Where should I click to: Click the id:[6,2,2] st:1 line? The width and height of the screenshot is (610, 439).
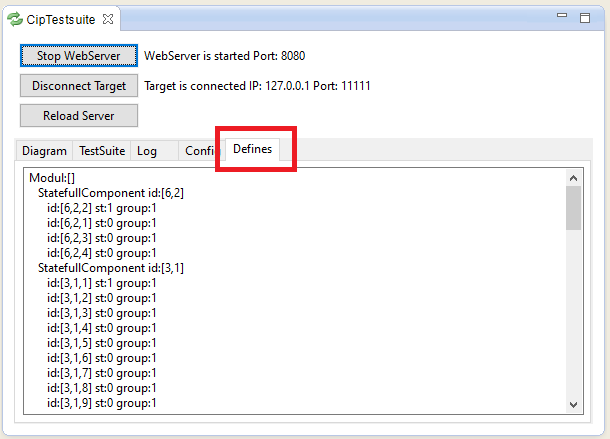coord(101,207)
